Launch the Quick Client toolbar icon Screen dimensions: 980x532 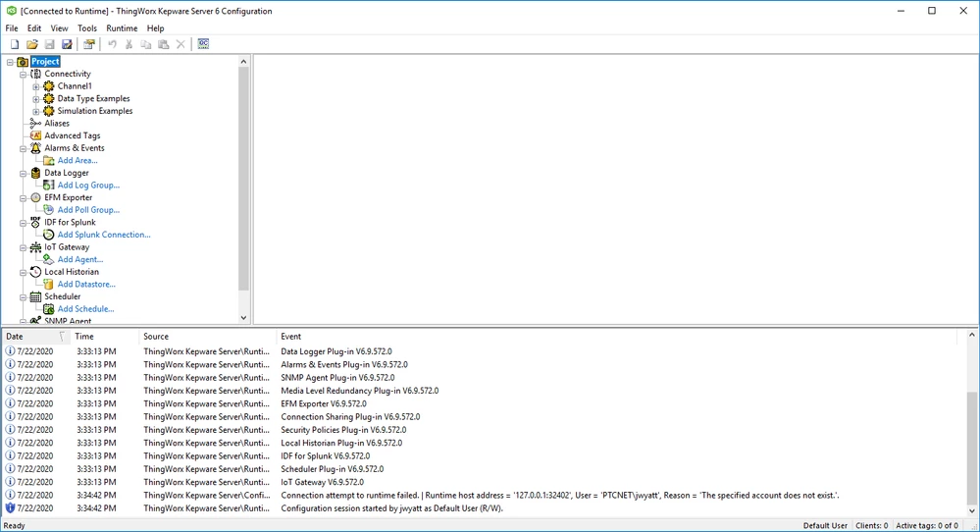[x=203, y=44]
